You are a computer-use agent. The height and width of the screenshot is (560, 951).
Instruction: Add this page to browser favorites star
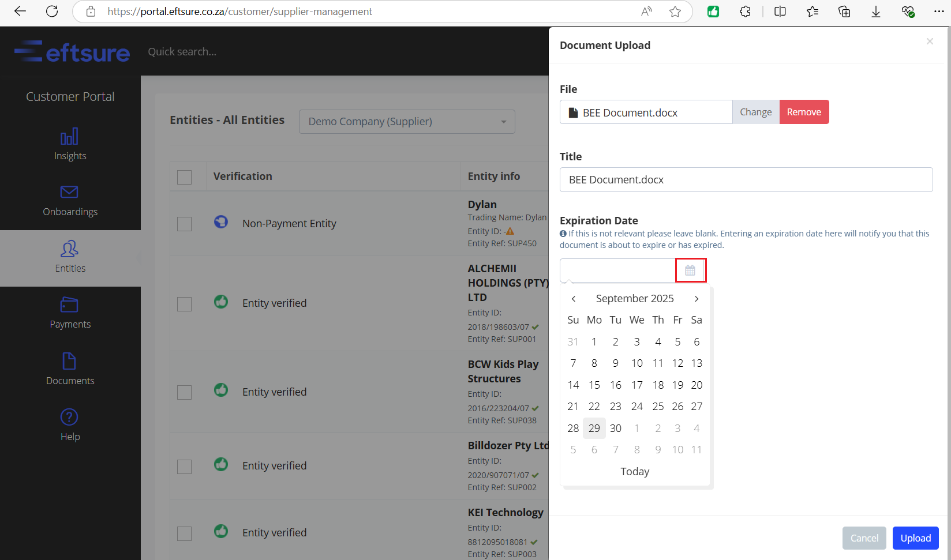tap(675, 12)
